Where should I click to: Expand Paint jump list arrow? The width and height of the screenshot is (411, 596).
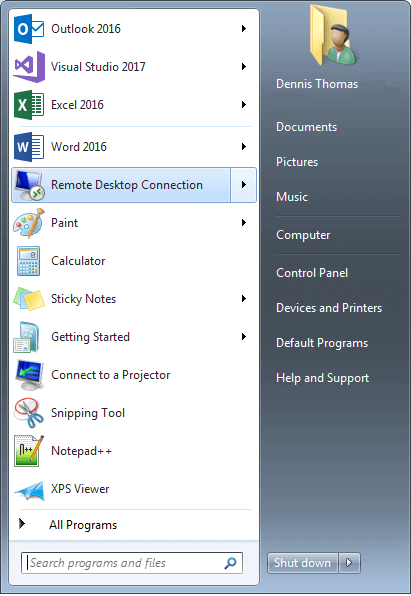point(244,223)
